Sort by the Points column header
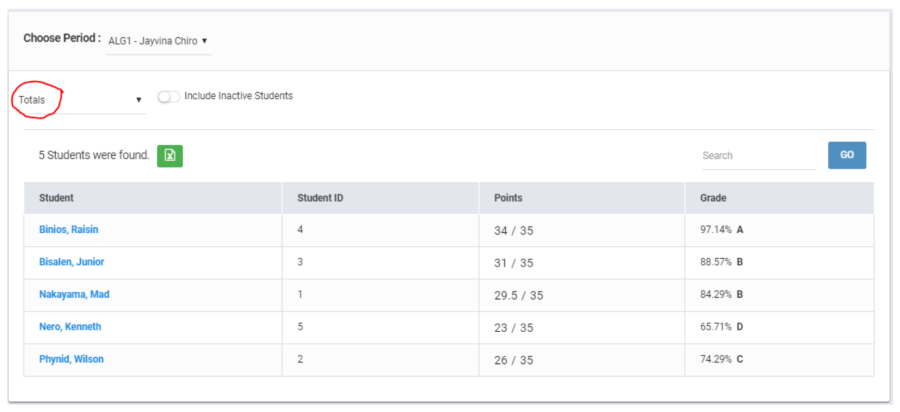The image size is (900, 412). pos(508,198)
